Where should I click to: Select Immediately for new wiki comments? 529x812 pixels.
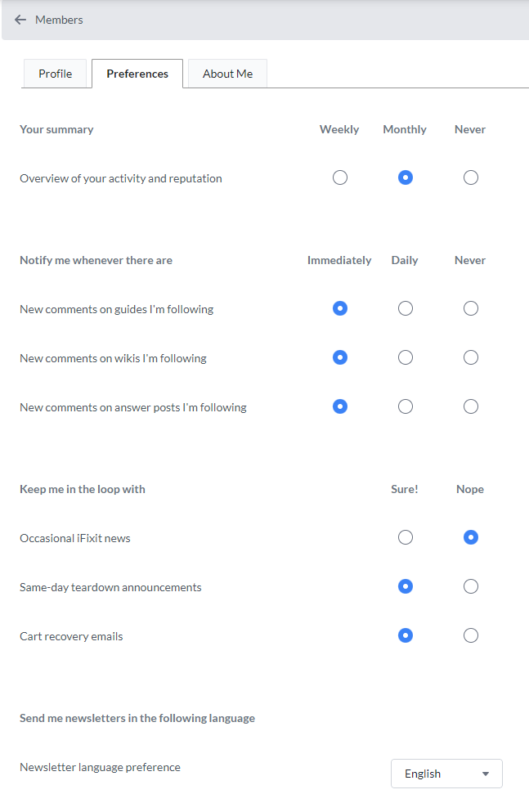coord(340,357)
